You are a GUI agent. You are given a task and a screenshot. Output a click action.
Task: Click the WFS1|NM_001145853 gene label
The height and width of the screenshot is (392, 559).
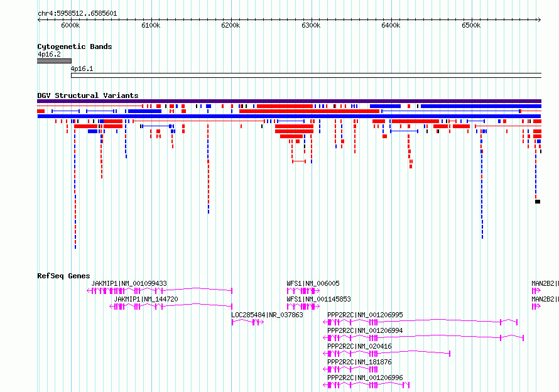pyautogui.click(x=318, y=299)
